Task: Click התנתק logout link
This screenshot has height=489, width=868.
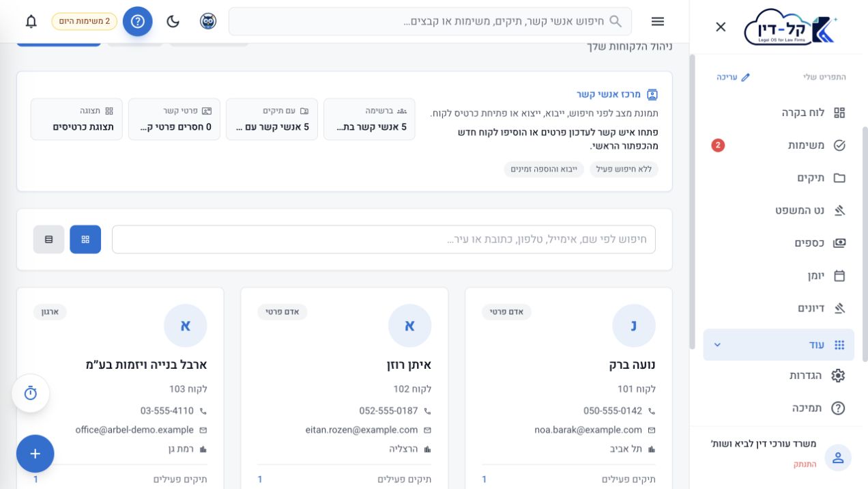Action: click(805, 464)
